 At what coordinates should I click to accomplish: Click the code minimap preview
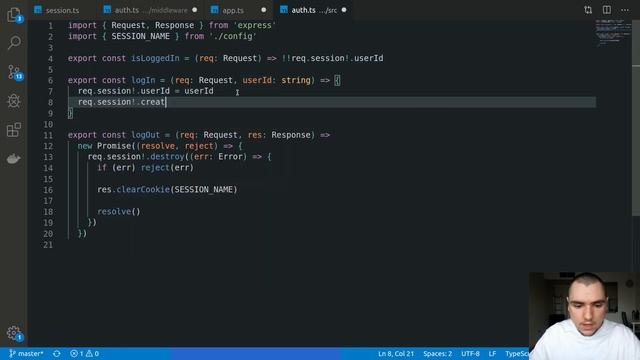(x=613, y=33)
